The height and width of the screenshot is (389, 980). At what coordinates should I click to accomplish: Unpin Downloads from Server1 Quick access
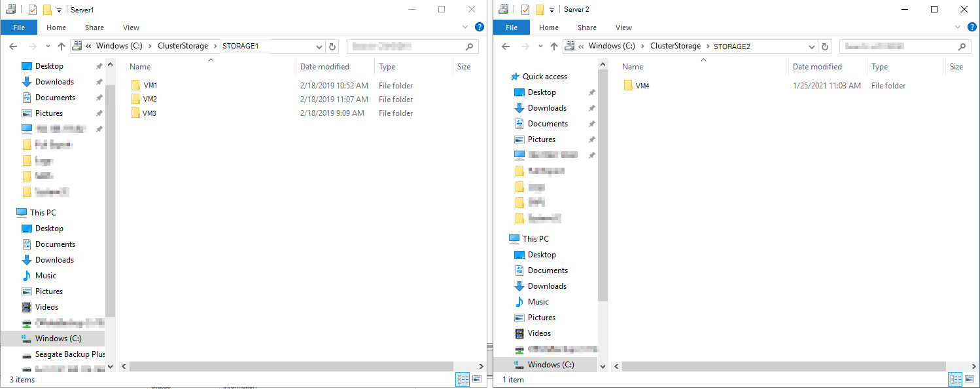coord(98,81)
